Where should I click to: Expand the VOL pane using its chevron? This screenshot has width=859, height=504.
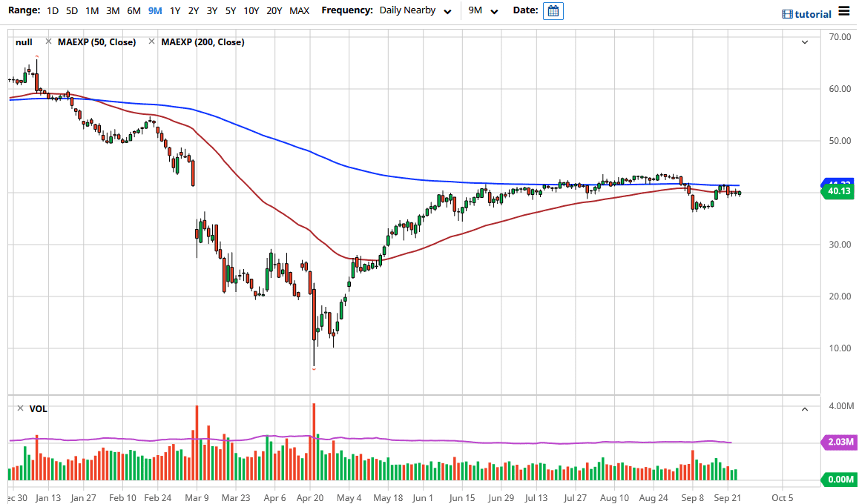click(804, 408)
